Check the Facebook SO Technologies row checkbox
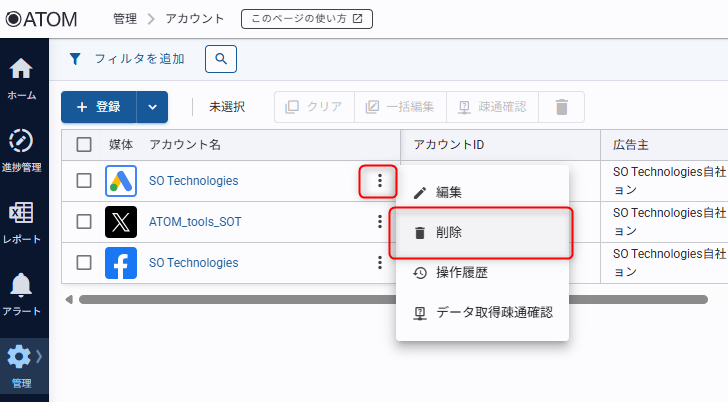 [84, 263]
